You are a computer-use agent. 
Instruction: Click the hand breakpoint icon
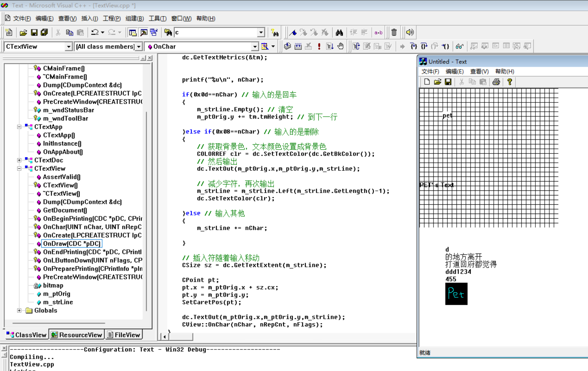click(340, 46)
